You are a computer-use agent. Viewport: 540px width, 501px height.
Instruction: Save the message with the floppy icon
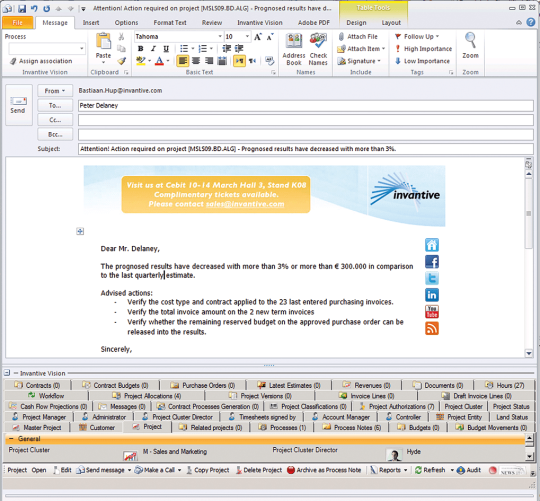[22, 9]
